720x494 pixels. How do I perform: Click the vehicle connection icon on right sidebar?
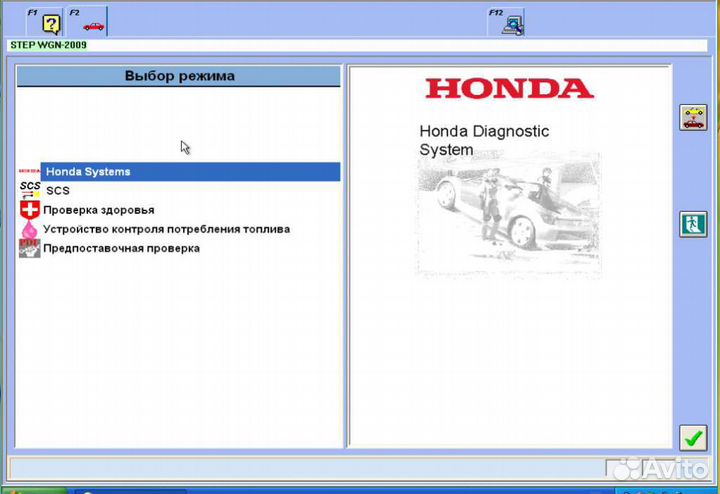click(x=693, y=118)
